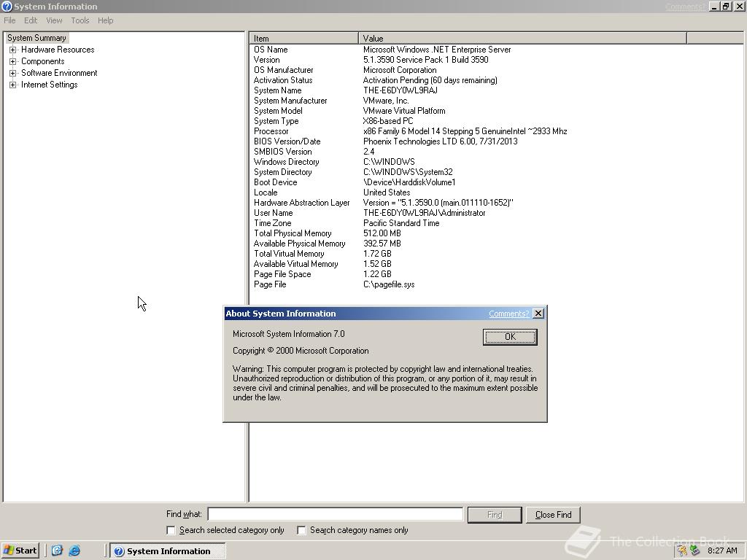Select the Software Environment label
The width and height of the screenshot is (747, 560).
click(59, 73)
